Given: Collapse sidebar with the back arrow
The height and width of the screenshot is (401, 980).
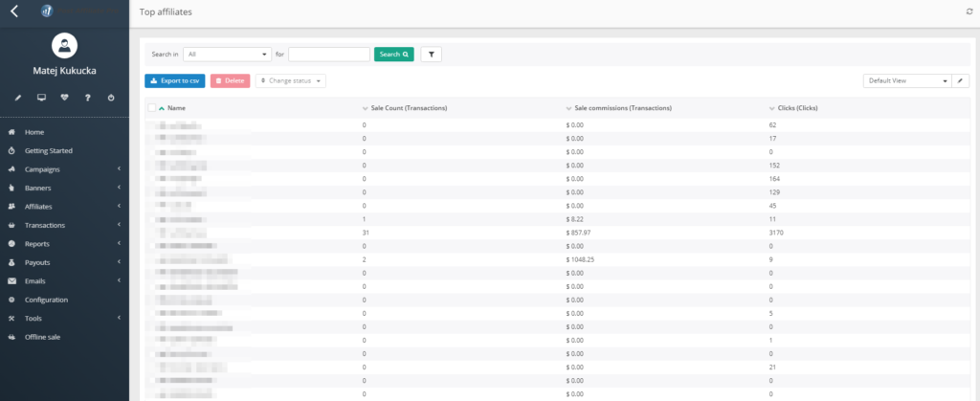Looking at the screenshot, I should pos(13,11).
